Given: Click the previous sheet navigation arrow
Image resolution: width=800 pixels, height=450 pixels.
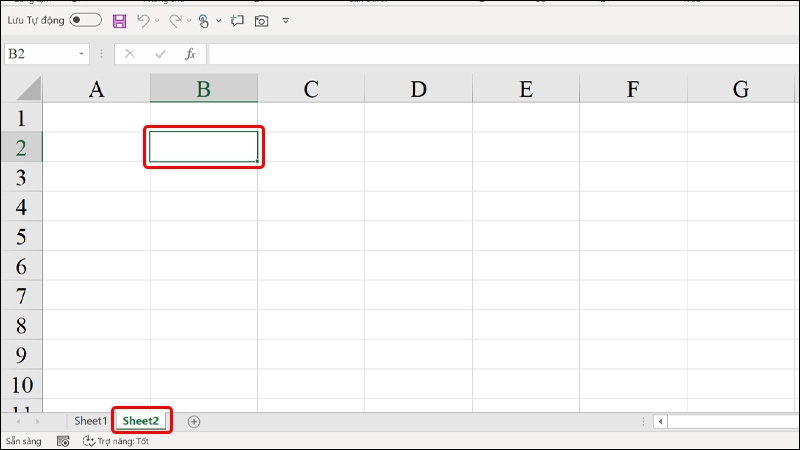Looking at the screenshot, I should 19,421.
